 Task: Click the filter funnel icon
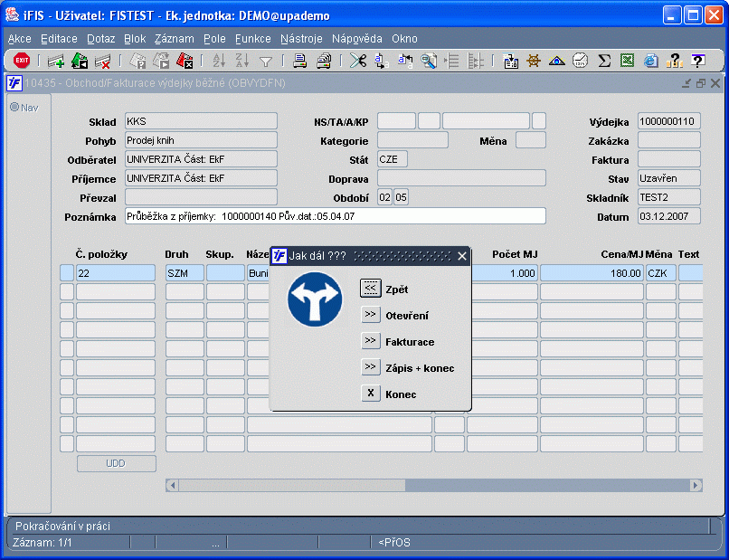click(x=266, y=62)
